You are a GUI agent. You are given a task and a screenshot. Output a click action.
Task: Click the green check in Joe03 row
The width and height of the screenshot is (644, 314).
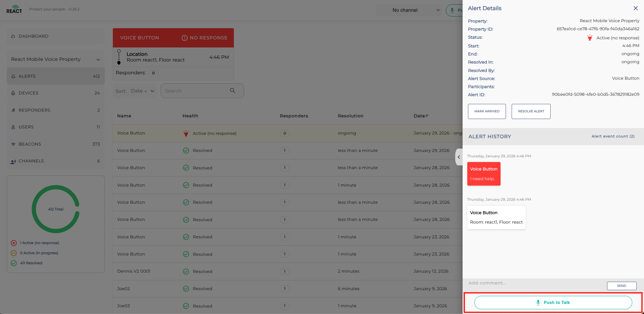186,306
